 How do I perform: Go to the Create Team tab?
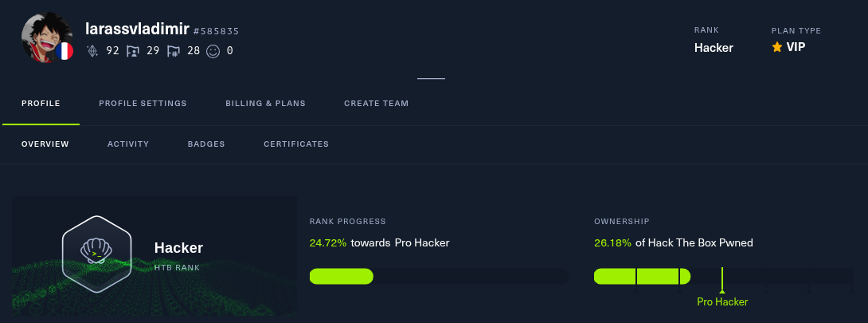377,103
